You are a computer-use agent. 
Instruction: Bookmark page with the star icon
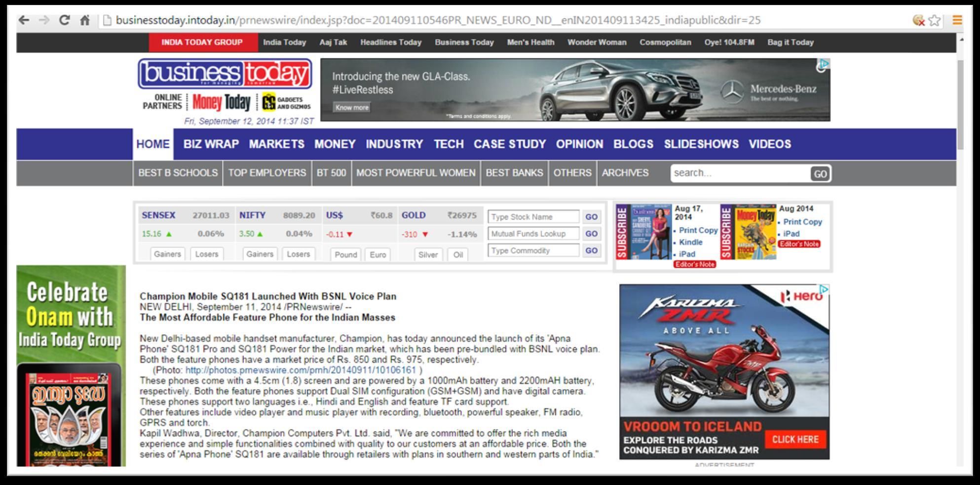(934, 20)
